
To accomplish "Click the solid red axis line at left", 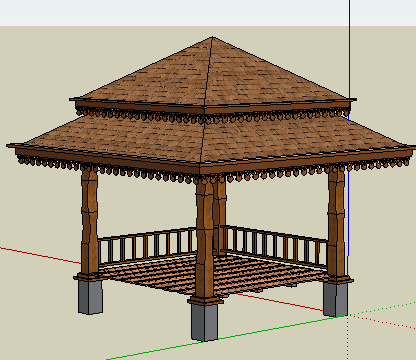I will (40, 255).
